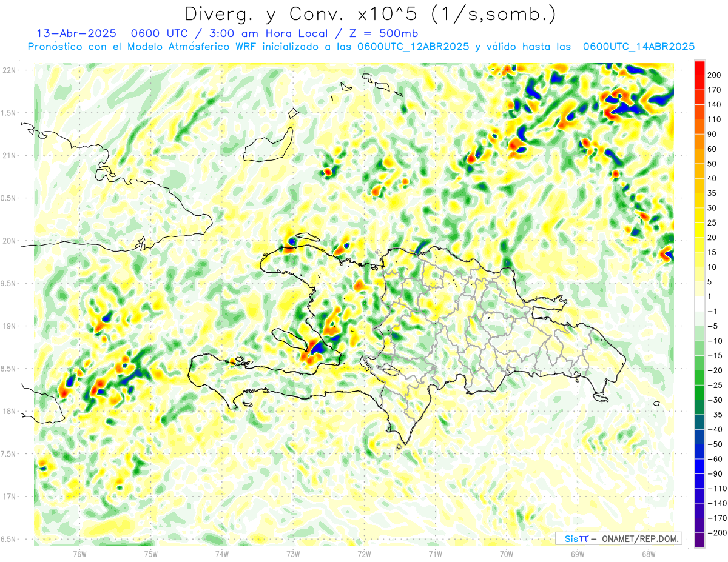Click the colorbar value '50'

click(x=712, y=164)
